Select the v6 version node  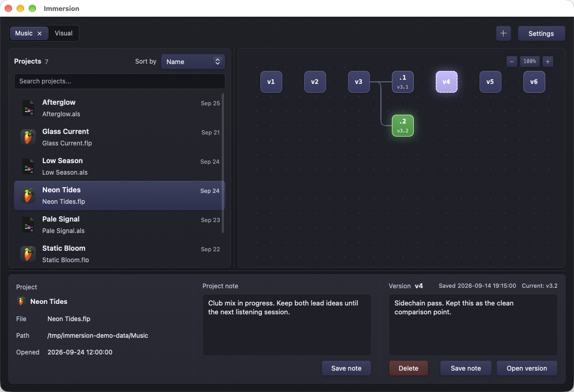click(x=534, y=81)
